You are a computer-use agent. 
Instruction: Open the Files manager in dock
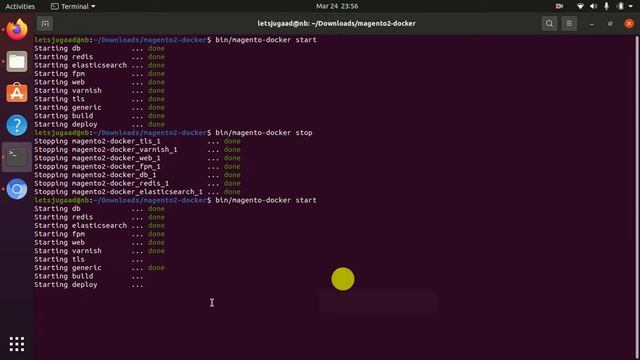(x=17, y=62)
